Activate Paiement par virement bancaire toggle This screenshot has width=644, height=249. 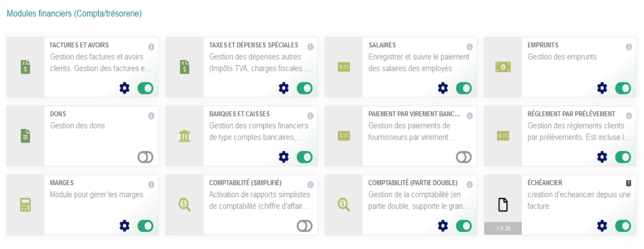pyautogui.click(x=464, y=157)
